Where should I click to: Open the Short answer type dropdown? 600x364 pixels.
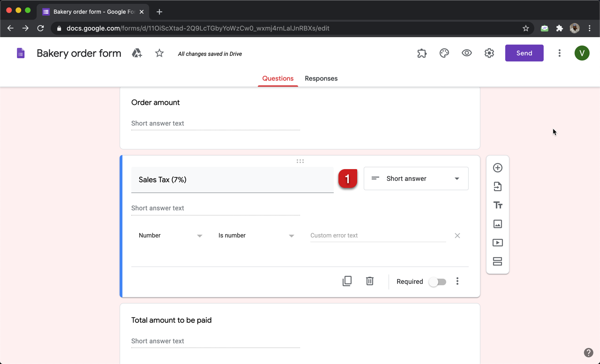pos(416,178)
